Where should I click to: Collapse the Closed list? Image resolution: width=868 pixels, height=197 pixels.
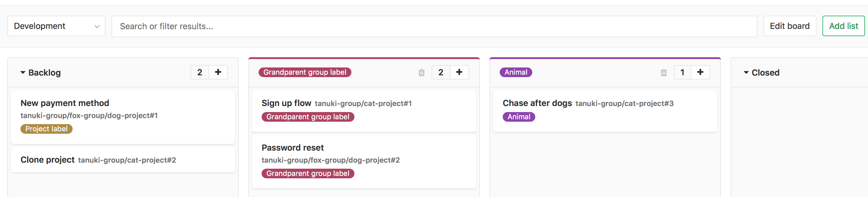746,72
